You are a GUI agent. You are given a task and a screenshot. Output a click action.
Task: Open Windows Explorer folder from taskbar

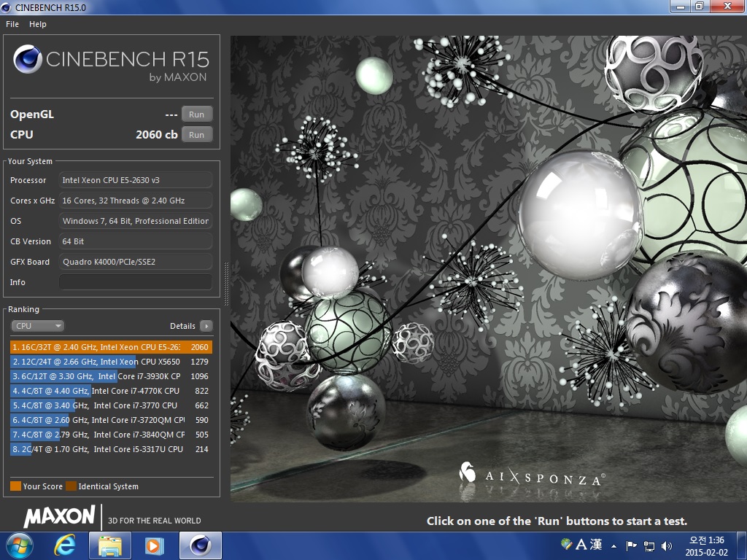109,545
